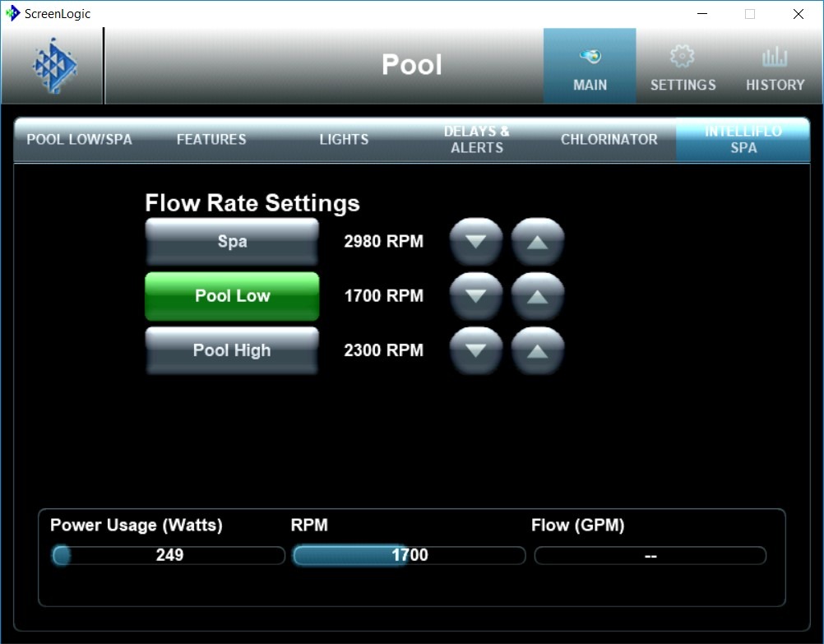The height and width of the screenshot is (644, 824).
Task: Switch to the Chlorinator tab
Action: click(609, 139)
